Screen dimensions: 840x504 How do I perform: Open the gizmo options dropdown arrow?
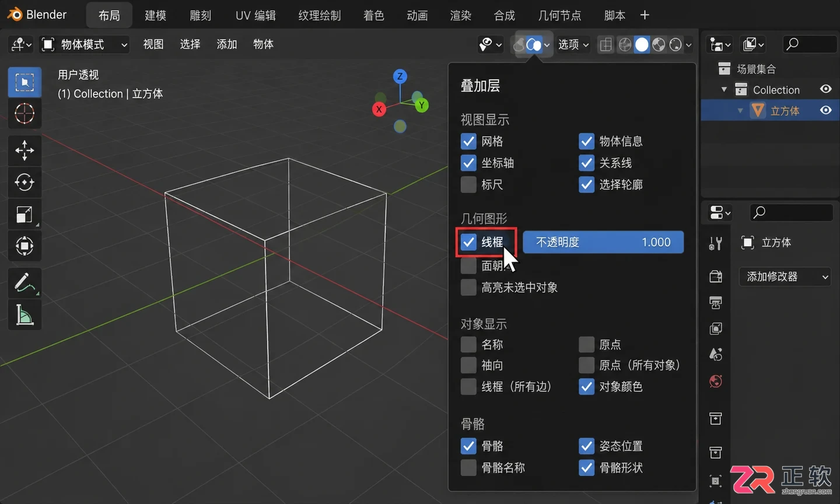(x=499, y=44)
